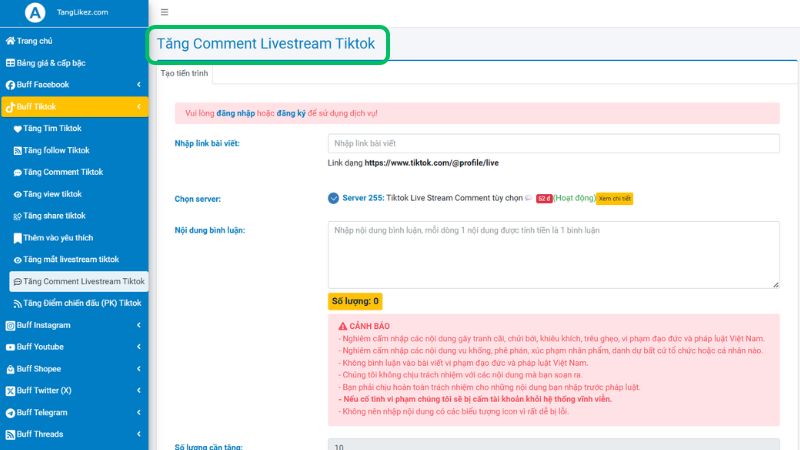
Task: Click the (Hoạt động) status text
Action: 574,198
